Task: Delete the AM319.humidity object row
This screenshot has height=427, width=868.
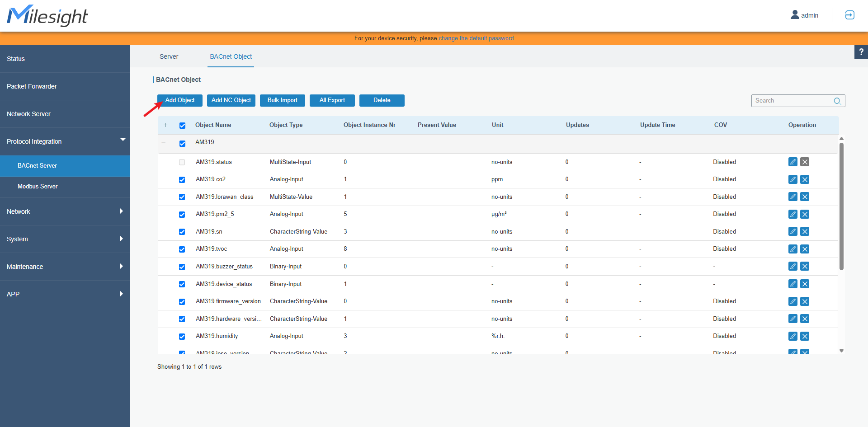Action: [805, 336]
